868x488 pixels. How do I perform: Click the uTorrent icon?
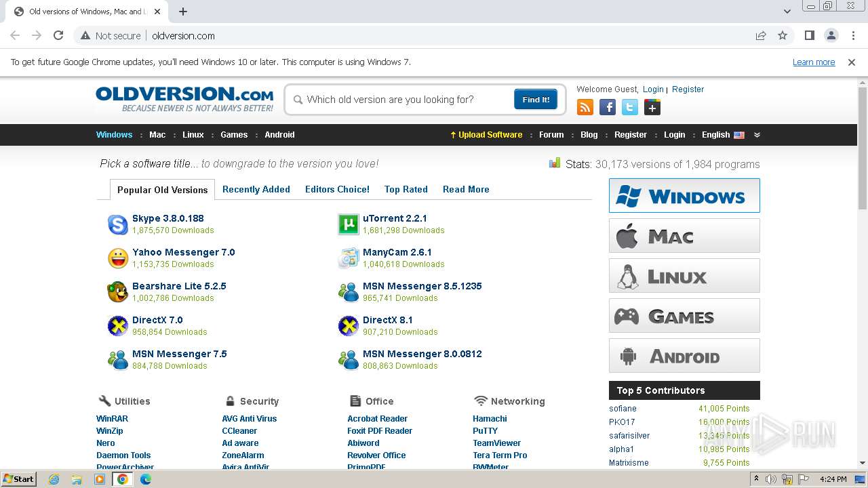coord(348,224)
